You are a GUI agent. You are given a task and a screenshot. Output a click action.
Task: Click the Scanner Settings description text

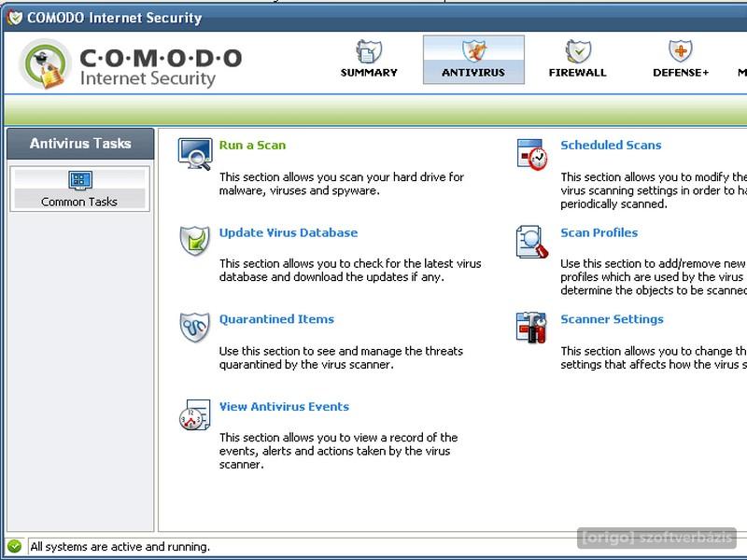654,357
